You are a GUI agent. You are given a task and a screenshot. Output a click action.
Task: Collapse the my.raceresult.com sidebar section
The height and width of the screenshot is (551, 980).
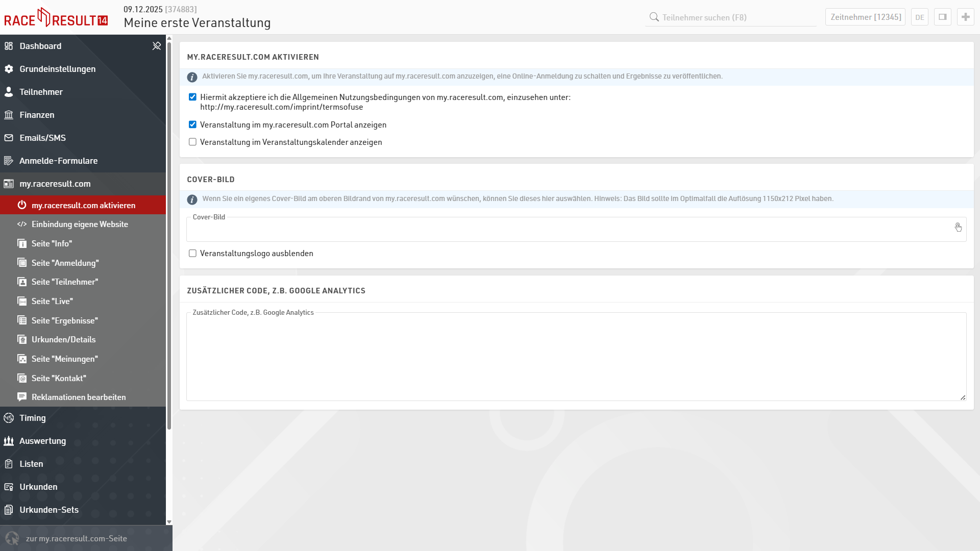55,184
